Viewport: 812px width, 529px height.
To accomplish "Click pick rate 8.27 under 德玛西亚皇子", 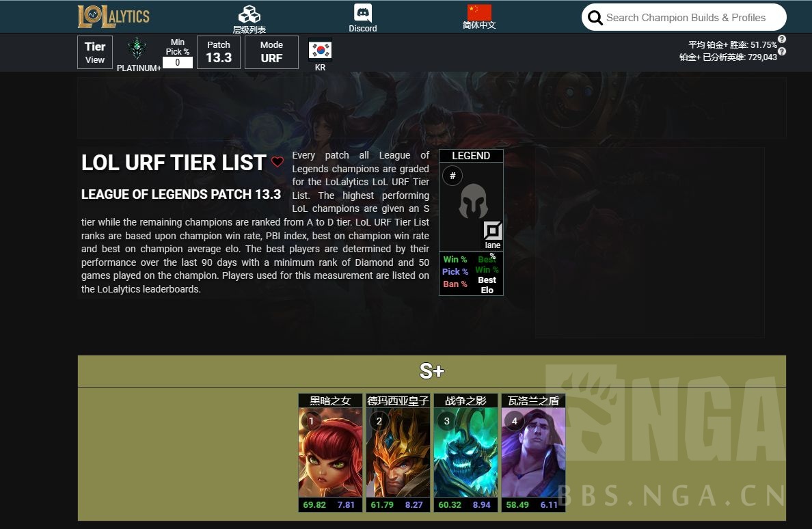I will click(414, 504).
